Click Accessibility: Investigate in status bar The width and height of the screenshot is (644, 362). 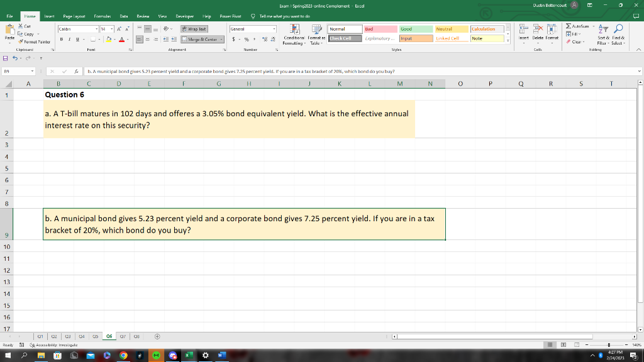[x=53, y=345]
